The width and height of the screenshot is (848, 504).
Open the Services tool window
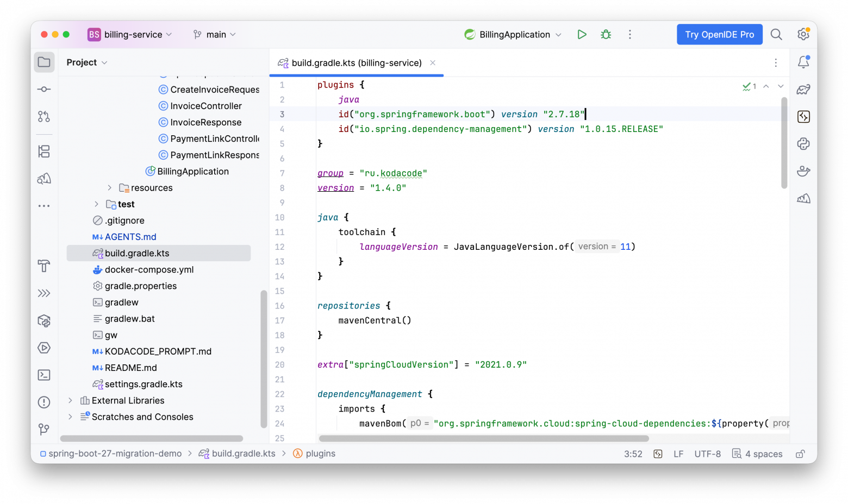44,348
